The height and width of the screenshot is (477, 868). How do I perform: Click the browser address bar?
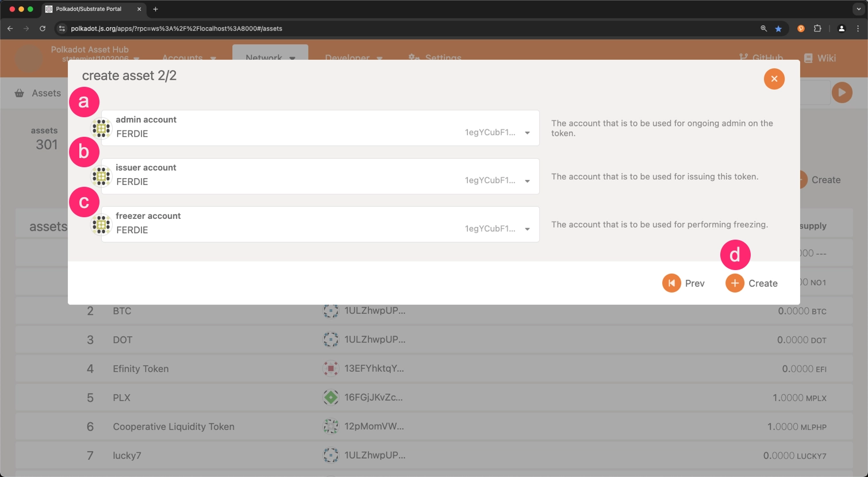(x=402, y=29)
